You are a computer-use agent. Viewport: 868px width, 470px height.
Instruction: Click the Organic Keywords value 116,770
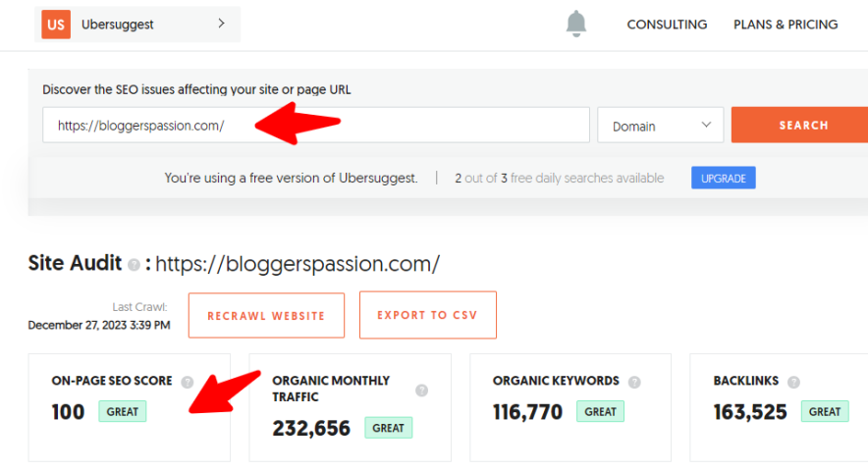(528, 412)
